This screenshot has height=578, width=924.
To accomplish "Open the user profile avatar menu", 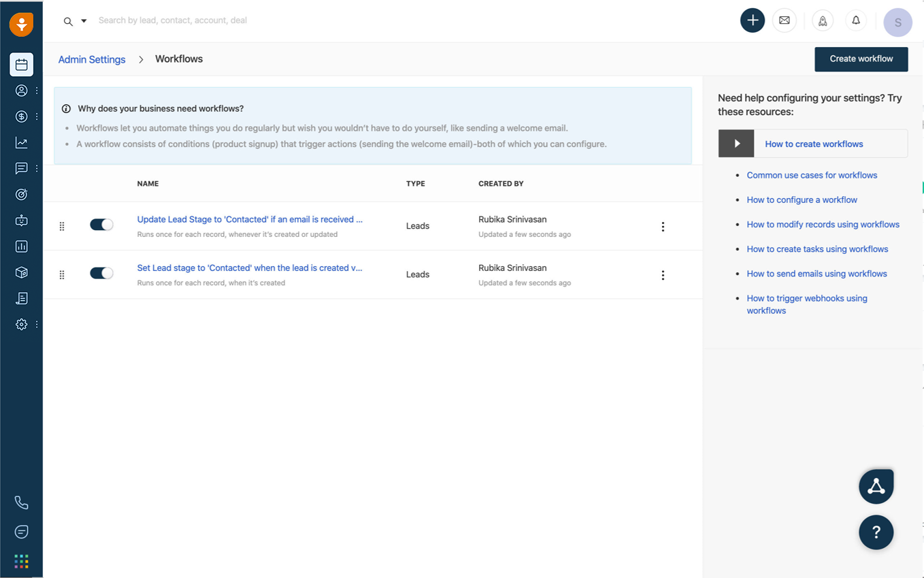I will pos(897,22).
